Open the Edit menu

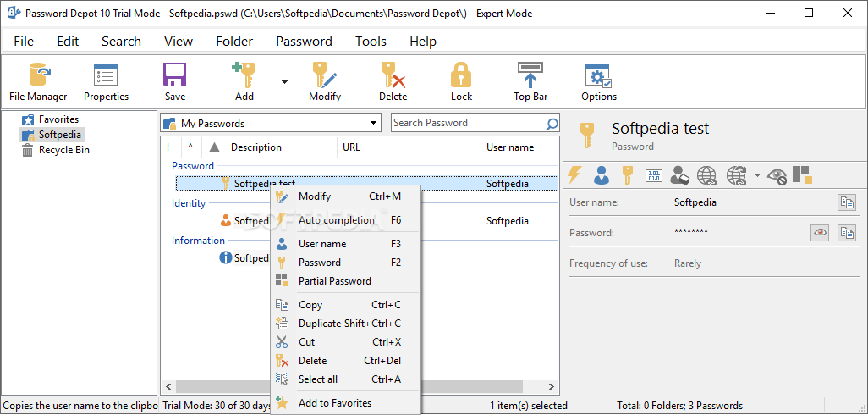pyautogui.click(x=68, y=41)
